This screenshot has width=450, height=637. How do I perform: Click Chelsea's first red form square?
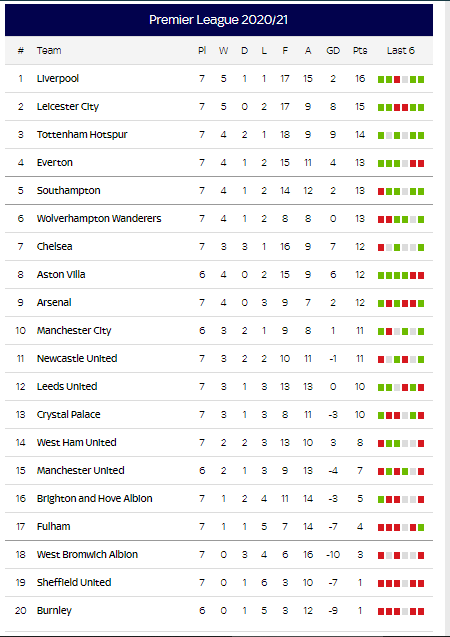tap(381, 248)
